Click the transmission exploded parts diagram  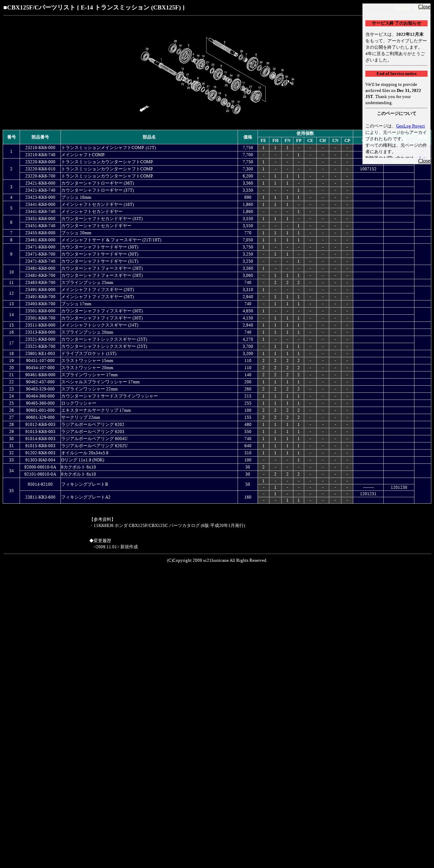point(217,75)
